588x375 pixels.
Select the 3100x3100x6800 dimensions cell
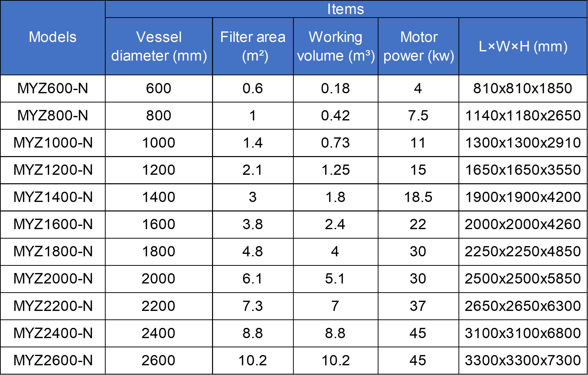(523, 333)
